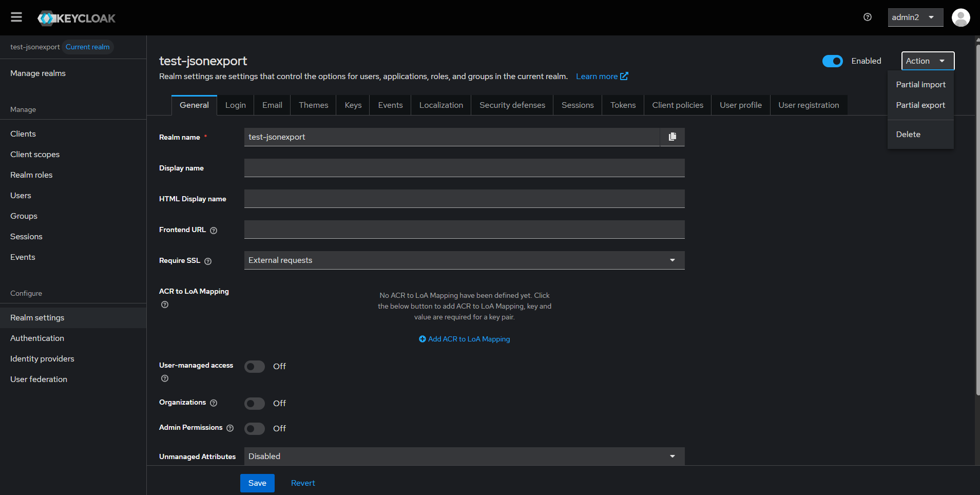Collapse the Action dropdown
Screen dimensions: 980x495
pyautogui.click(x=928, y=61)
